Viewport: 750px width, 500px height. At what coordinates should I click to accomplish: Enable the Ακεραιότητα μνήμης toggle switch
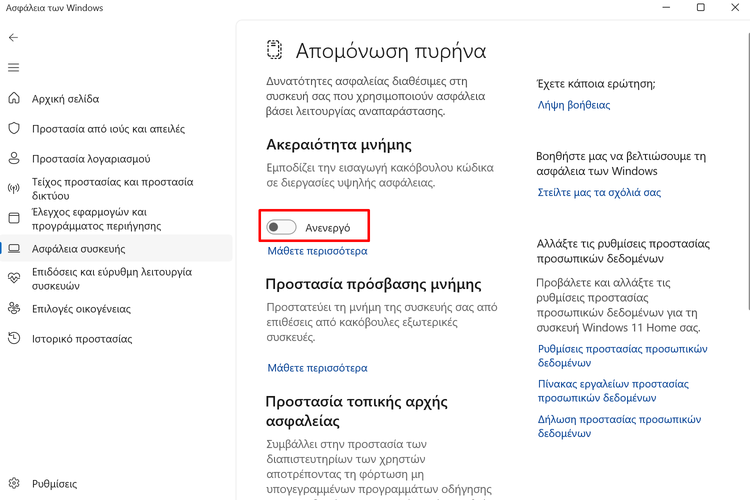282,227
